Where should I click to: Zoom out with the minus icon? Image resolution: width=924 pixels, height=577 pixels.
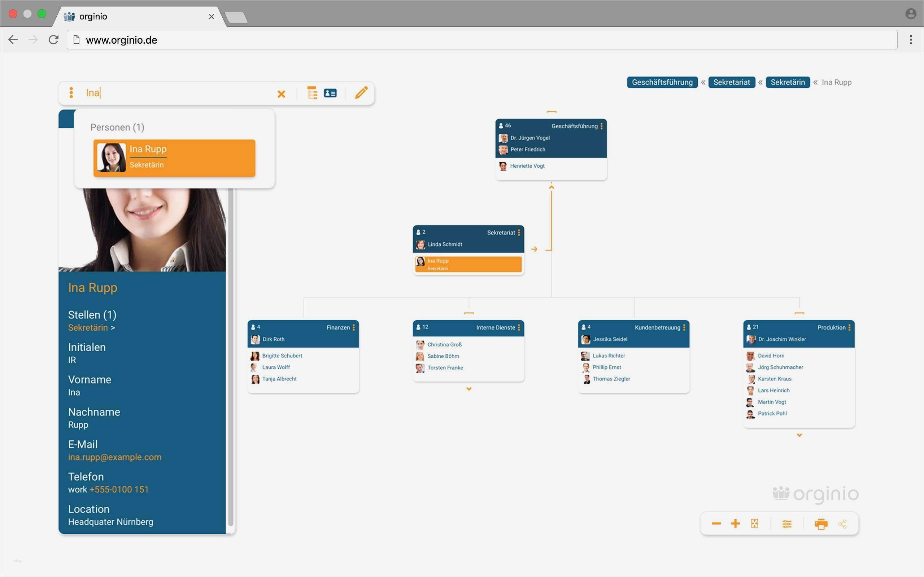716,524
